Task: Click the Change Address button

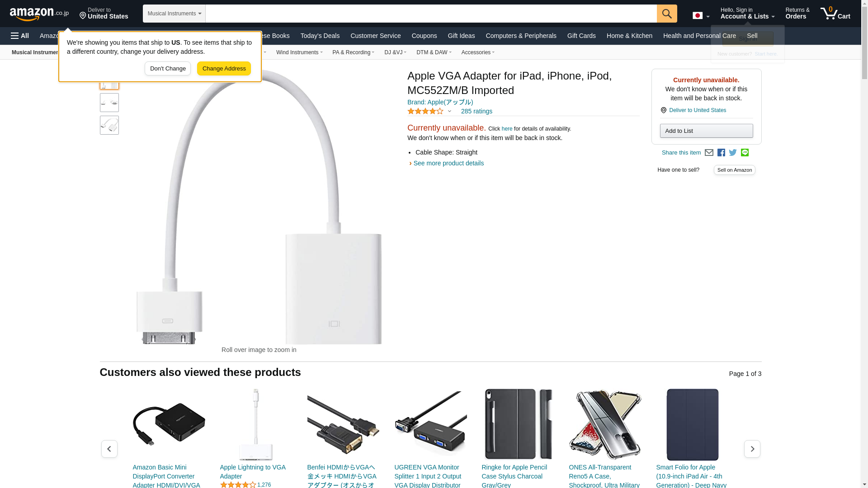Action: tap(224, 69)
